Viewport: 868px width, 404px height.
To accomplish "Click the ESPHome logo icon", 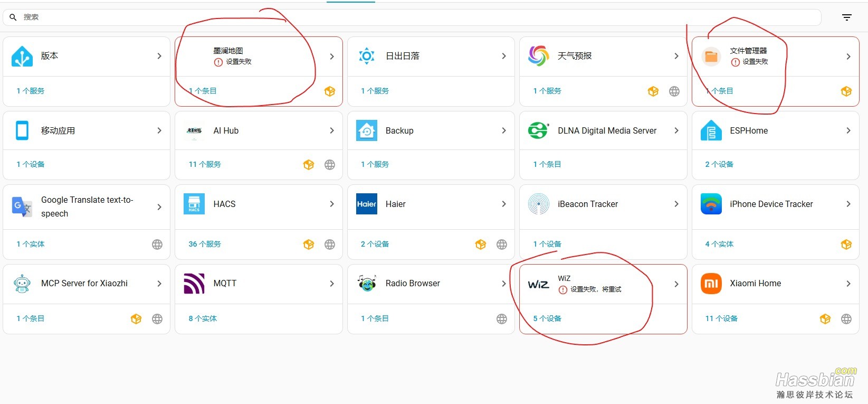I will 711,130.
